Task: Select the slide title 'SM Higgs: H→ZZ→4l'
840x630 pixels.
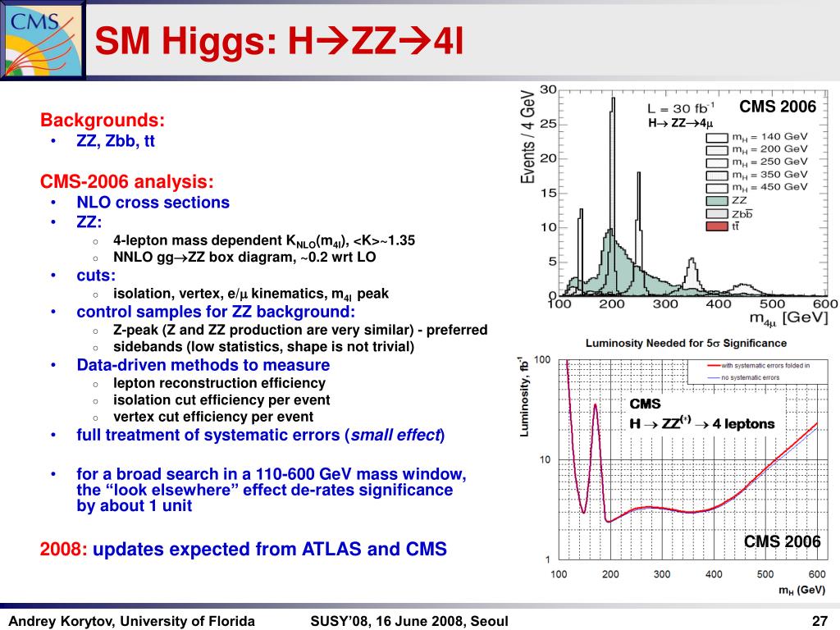Action: click(279, 41)
